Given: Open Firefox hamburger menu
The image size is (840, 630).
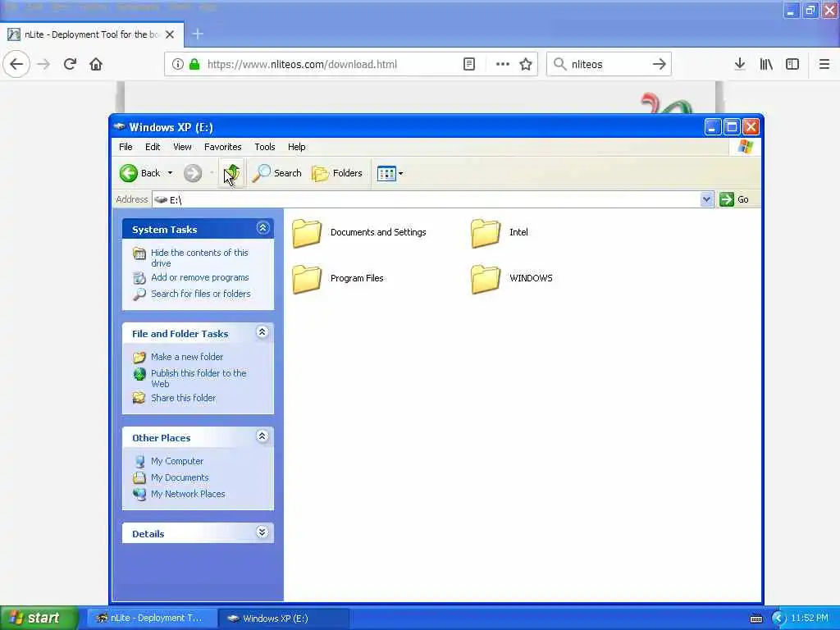Looking at the screenshot, I should pyautogui.click(x=824, y=64).
